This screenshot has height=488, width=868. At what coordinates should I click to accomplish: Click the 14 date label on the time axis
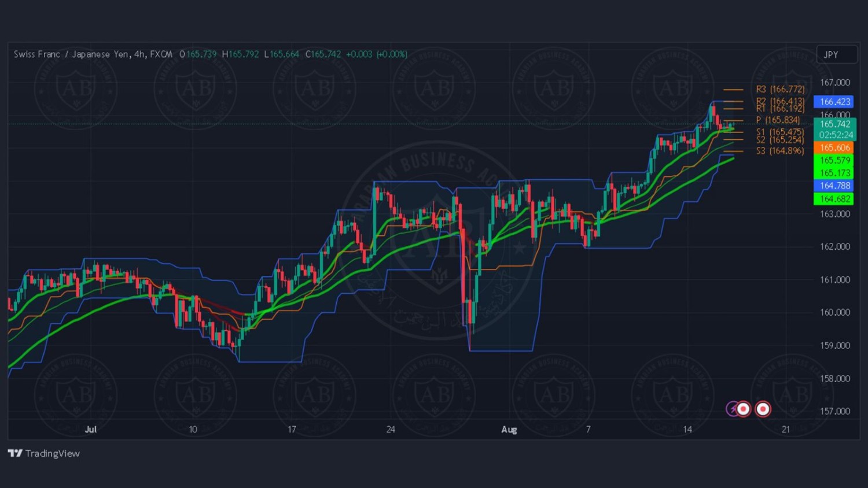pos(687,430)
